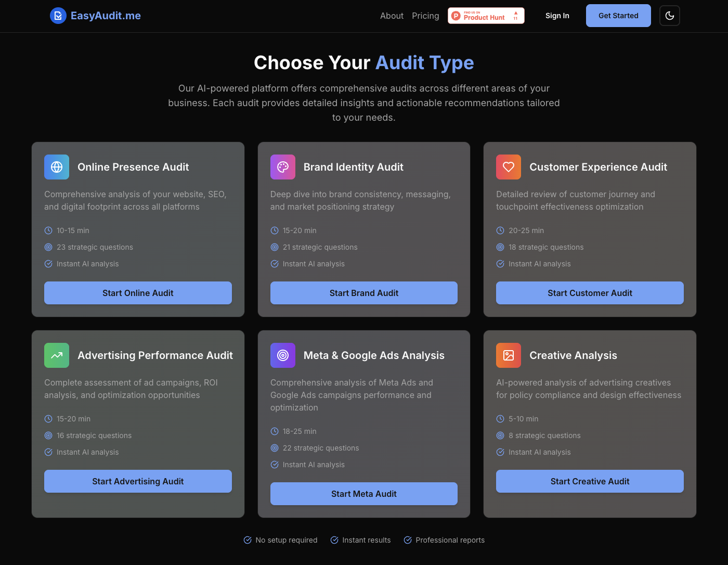Click the EasyAudit.me brand name
Viewport: 728px width, 565px height.
(106, 16)
